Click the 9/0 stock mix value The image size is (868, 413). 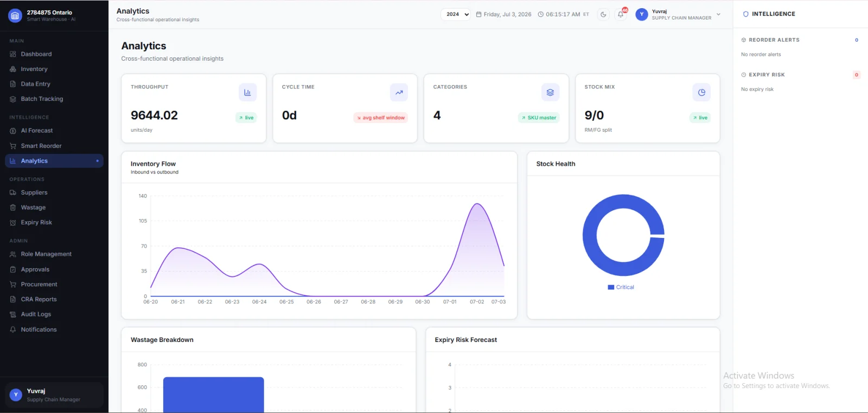[x=594, y=115]
